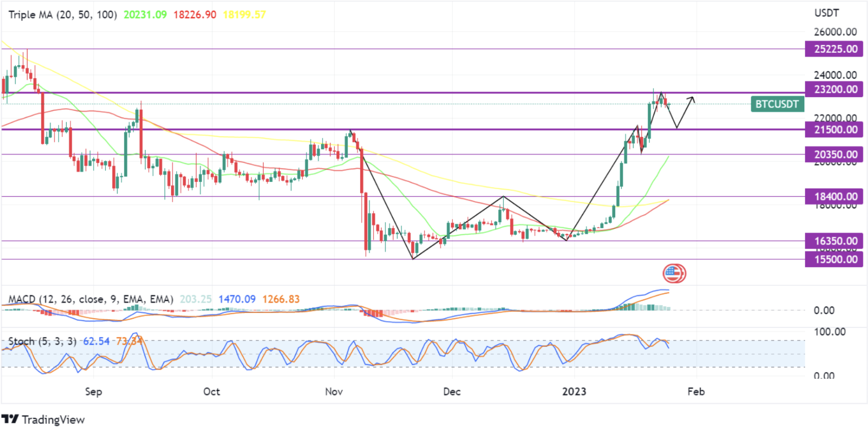Click the MACD line value 1470.09
Screen dimensions: 868x431
click(237, 299)
